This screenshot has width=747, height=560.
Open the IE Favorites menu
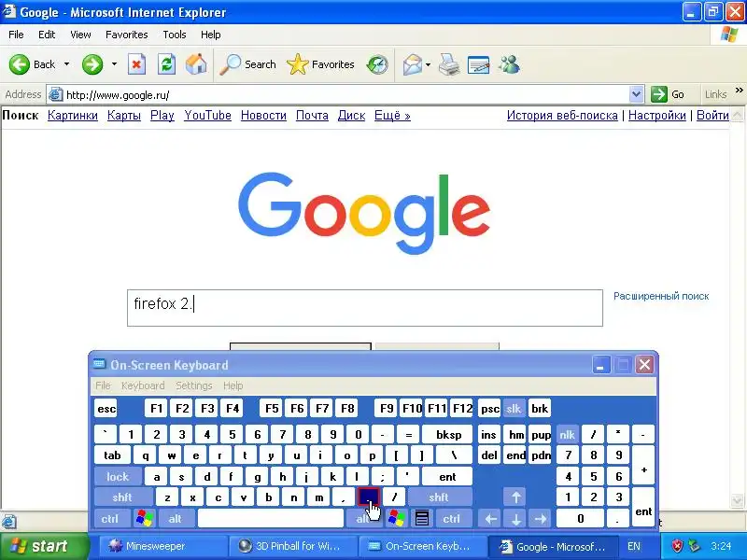(127, 35)
